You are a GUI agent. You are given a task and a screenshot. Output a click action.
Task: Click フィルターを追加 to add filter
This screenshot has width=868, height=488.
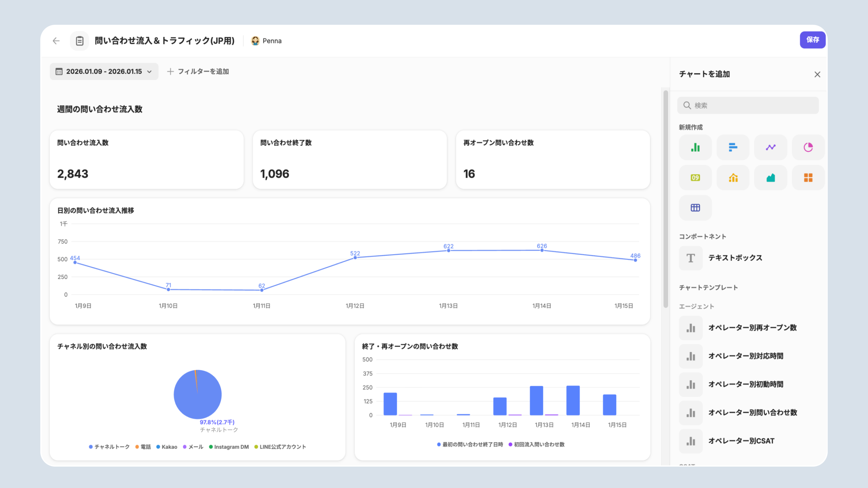198,71
